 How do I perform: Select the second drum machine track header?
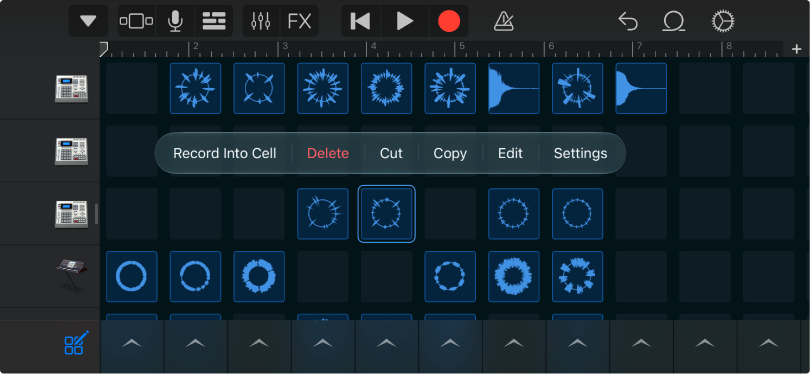point(71,151)
